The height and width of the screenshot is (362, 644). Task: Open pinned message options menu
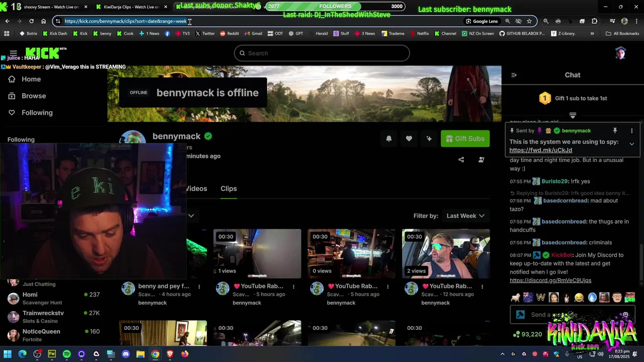[x=632, y=131]
